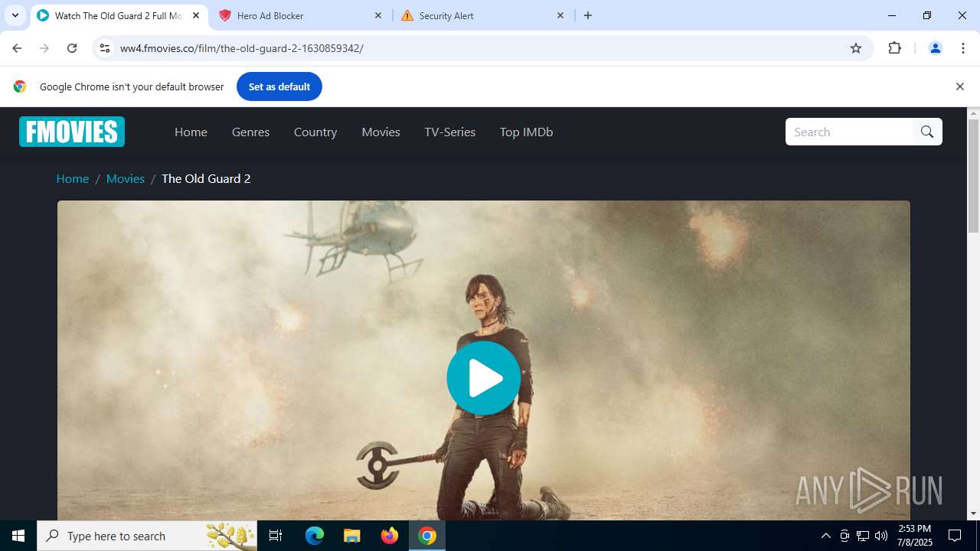The width and height of the screenshot is (980, 551).
Task: Click Set as default button
Action: click(279, 86)
